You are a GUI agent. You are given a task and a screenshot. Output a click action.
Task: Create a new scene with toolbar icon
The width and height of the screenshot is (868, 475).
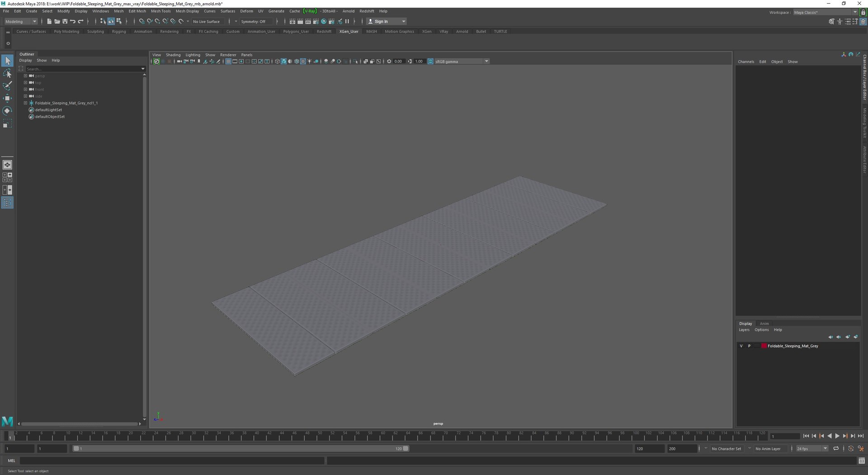coord(49,21)
